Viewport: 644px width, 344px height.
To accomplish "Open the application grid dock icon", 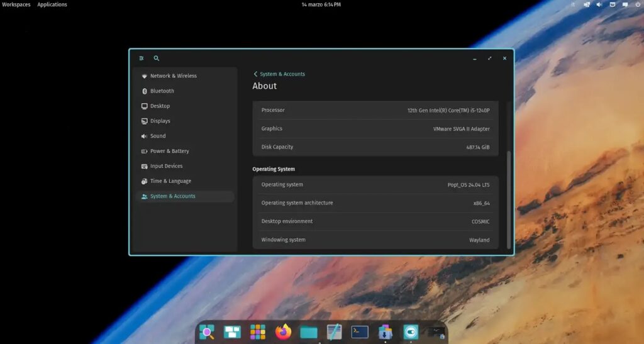I will coord(257,331).
